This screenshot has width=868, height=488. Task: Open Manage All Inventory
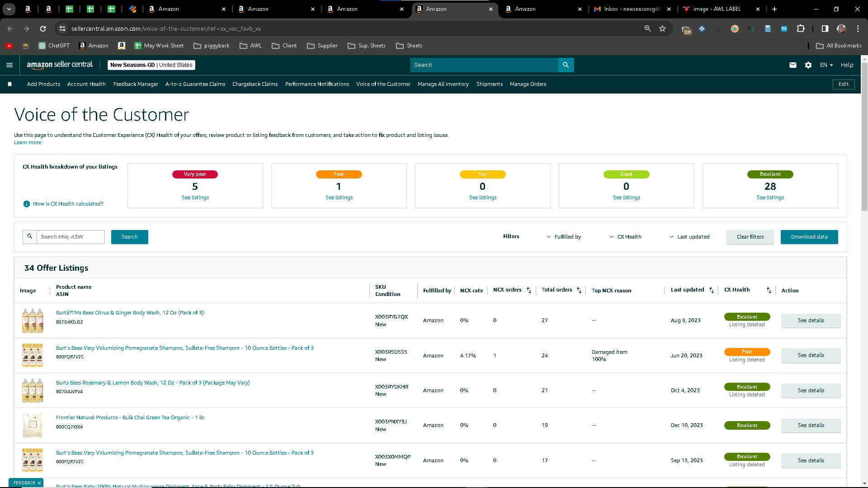tap(443, 84)
